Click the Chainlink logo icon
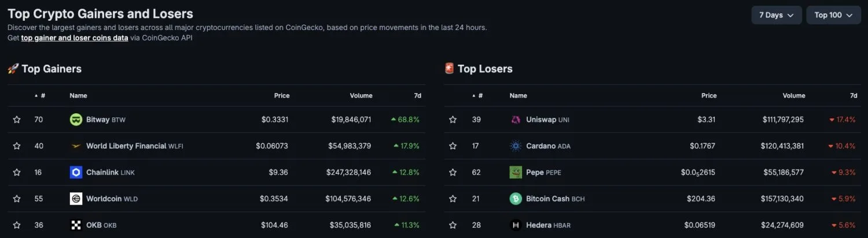Image resolution: width=868 pixels, height=238 pixels. [76, 172]
